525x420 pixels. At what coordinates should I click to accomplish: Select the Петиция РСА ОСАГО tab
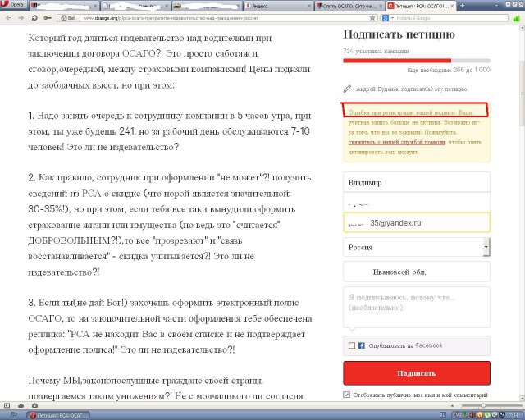421,6
